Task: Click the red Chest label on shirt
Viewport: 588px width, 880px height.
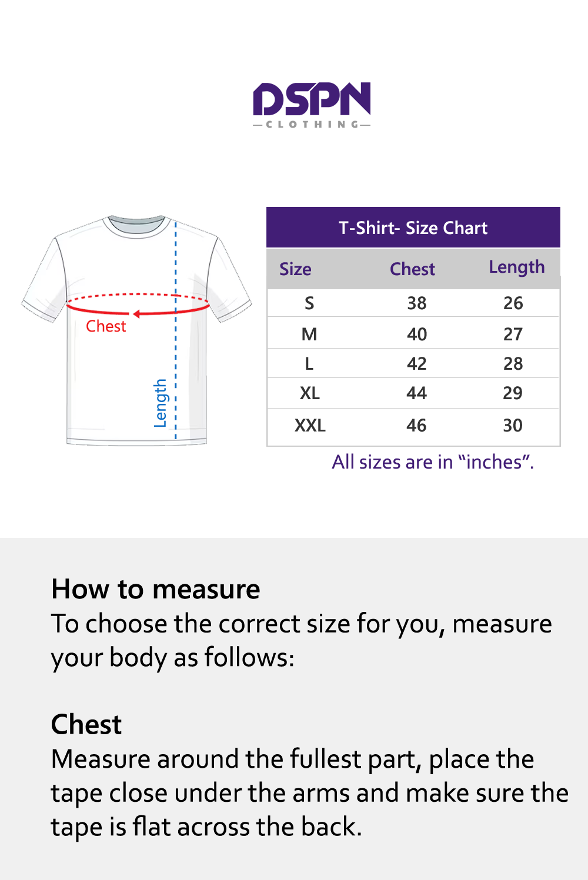Action: pyautogui.click(x=106, y=326)
